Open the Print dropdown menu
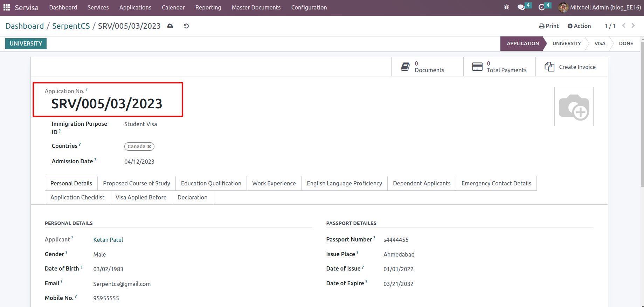 tap(549, 26)
